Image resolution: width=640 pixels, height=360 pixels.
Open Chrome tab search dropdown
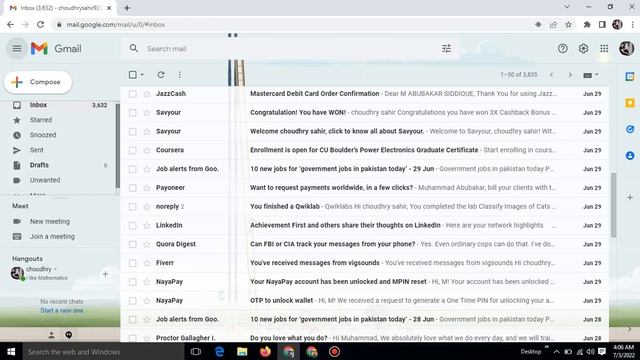(567, 7)
